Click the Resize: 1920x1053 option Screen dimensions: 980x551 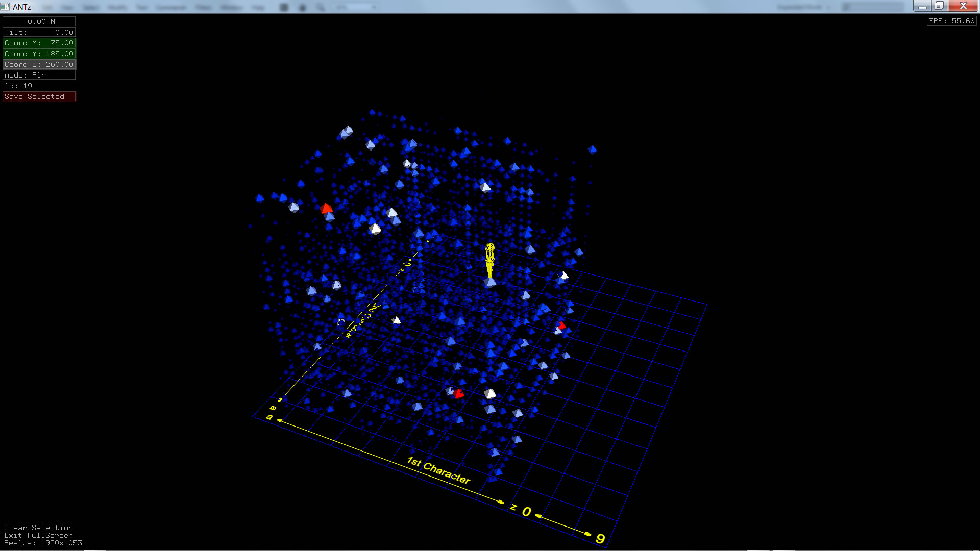[43, 543]
